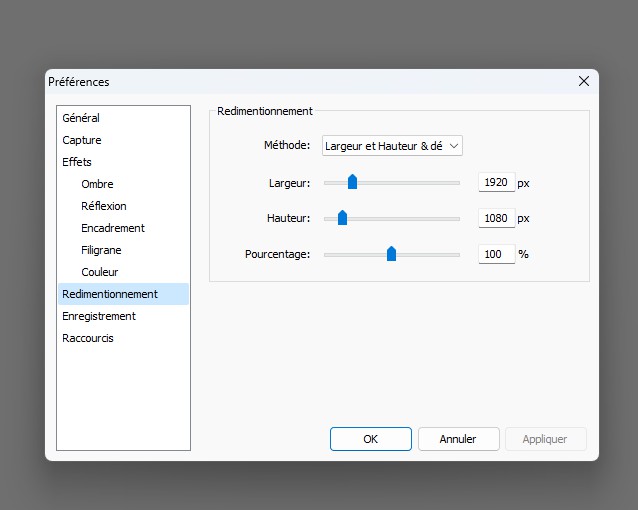This screenshot has height=510, width=638.
Task: Select the Capture category in sidebar
Action: click(82, 140)
